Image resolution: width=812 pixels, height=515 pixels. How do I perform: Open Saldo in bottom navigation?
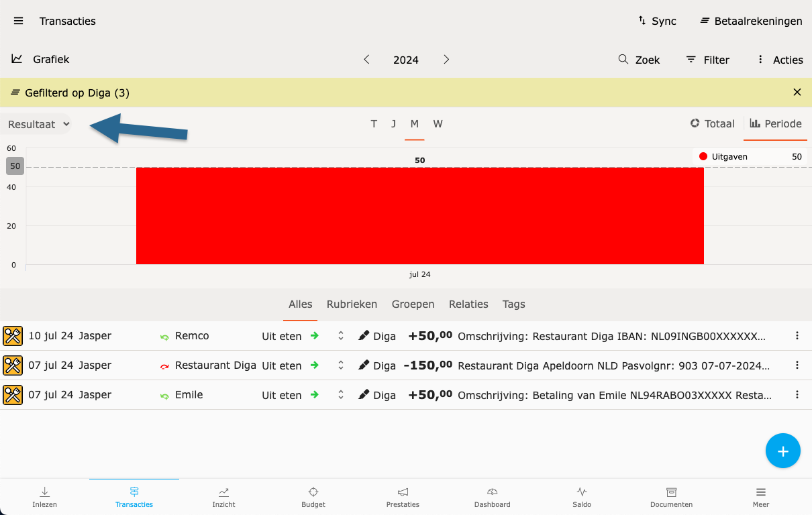tap(582, 497)
